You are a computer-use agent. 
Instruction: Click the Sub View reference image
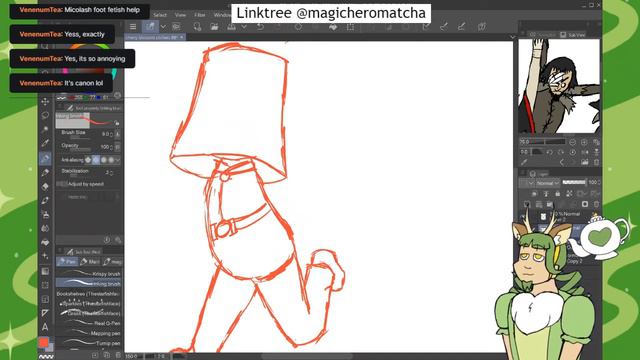(559, 86)
